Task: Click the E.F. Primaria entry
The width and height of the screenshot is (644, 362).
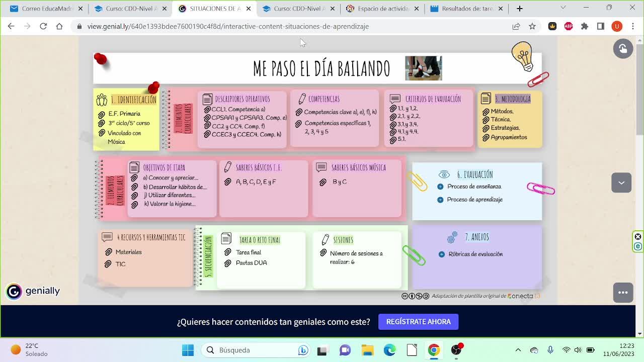Action: point(124,114)
